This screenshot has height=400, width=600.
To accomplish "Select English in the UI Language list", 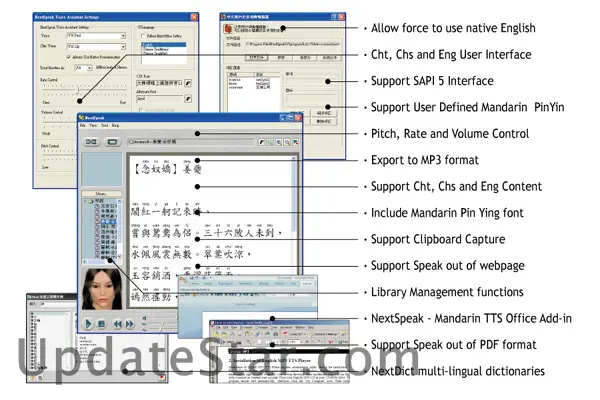I will click(x=164, y=45).
